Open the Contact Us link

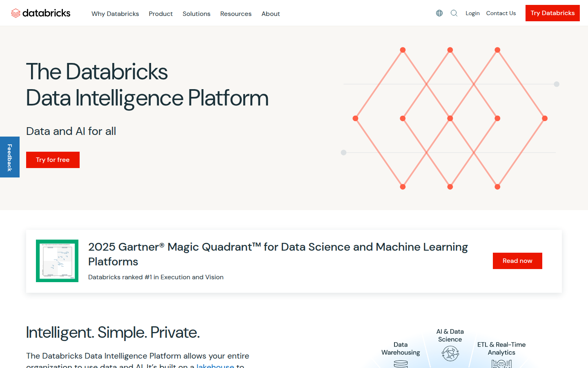[x=501, y=13]
